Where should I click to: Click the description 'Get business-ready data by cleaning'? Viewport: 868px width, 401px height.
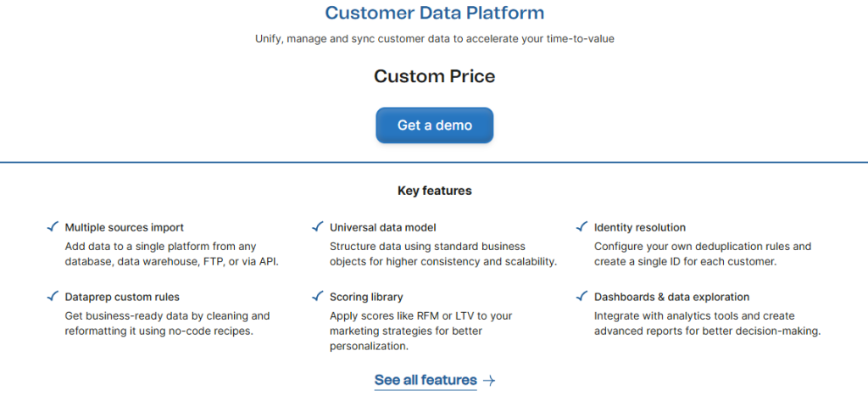167,324
